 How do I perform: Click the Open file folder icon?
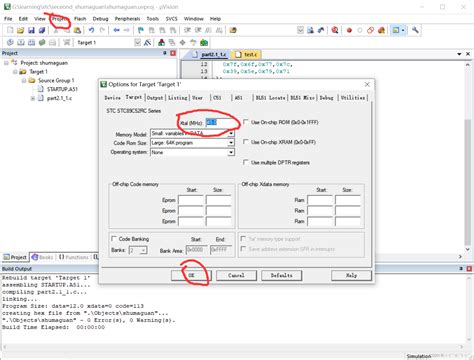pos(21,30)
